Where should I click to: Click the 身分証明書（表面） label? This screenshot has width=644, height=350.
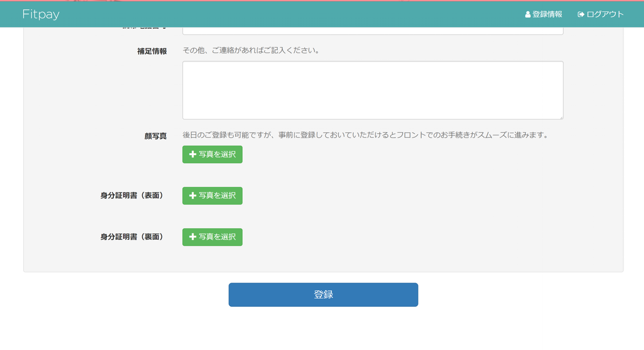[x=132, y=196]
